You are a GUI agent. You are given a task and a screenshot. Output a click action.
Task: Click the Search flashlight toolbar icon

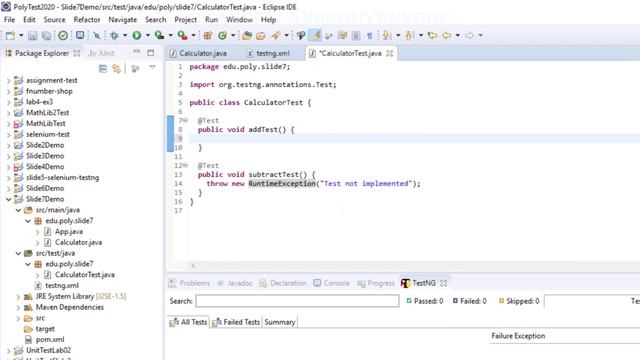276,36
